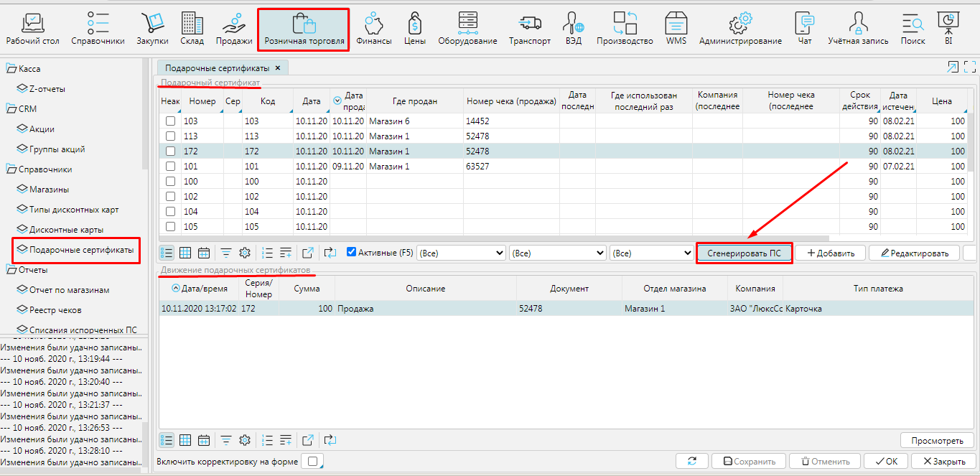Open the Склад warehouse module

pos(192,29)
